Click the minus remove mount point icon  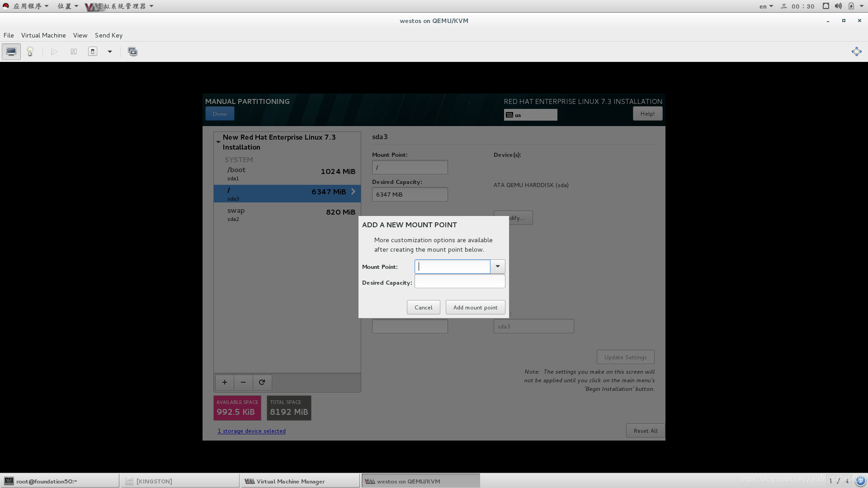[243, 382]
